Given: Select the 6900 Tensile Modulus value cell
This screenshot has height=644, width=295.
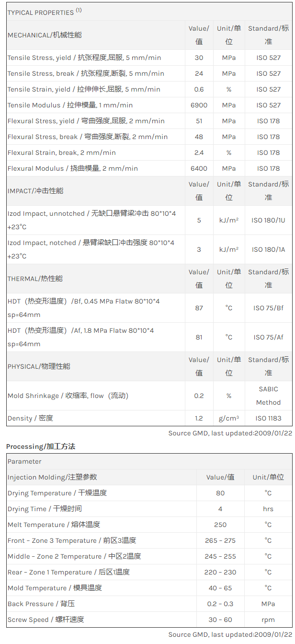Looking at the screenshot, I should (x=199, y=105).
